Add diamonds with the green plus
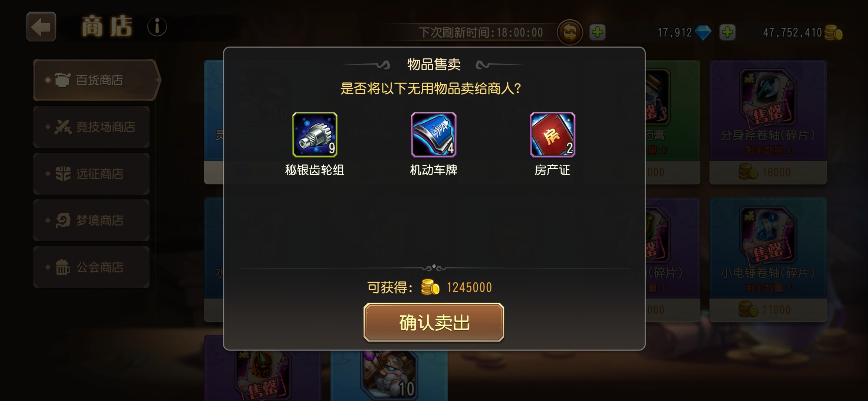The image size is (868, 401). [x=727, y=32]
